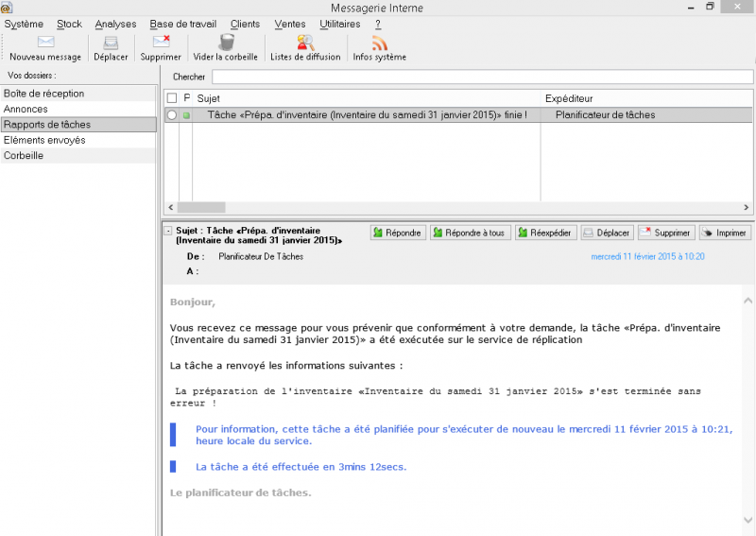
Task: Click in the Chercher search field
Action: point(482,77)
